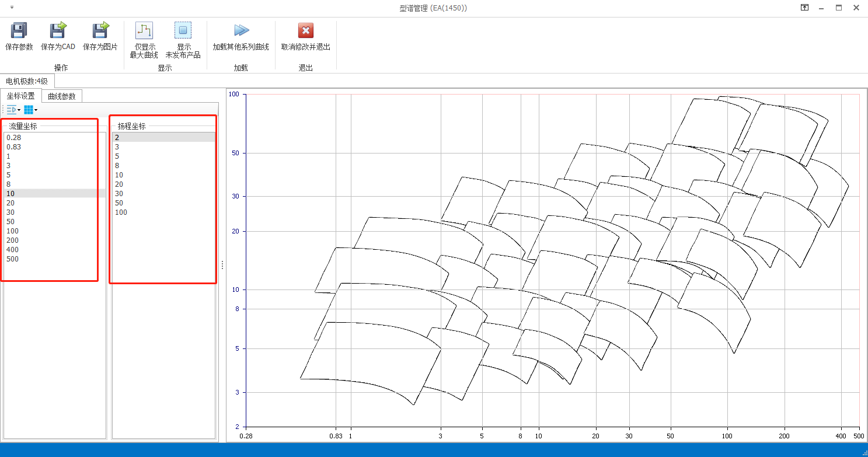Select value 500 in 流量坐标 list
The height and width of the screenshot is (457, 868).
(55, 259)
